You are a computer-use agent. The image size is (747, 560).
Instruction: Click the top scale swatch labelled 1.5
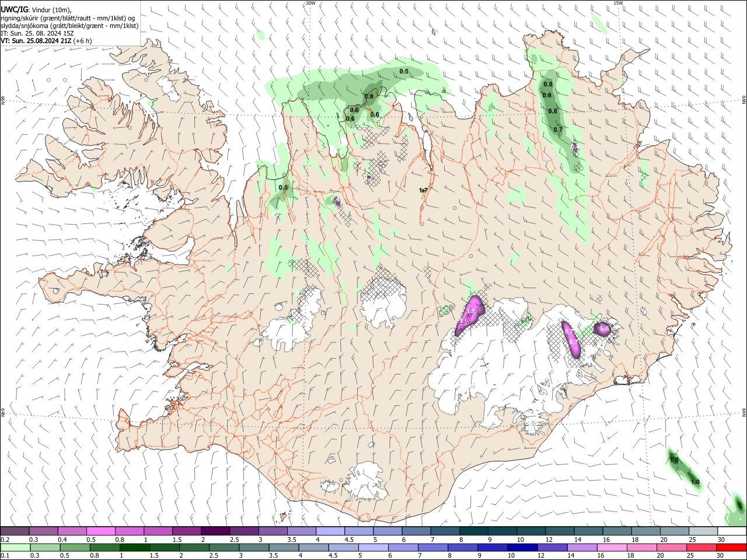coord(186,531)
